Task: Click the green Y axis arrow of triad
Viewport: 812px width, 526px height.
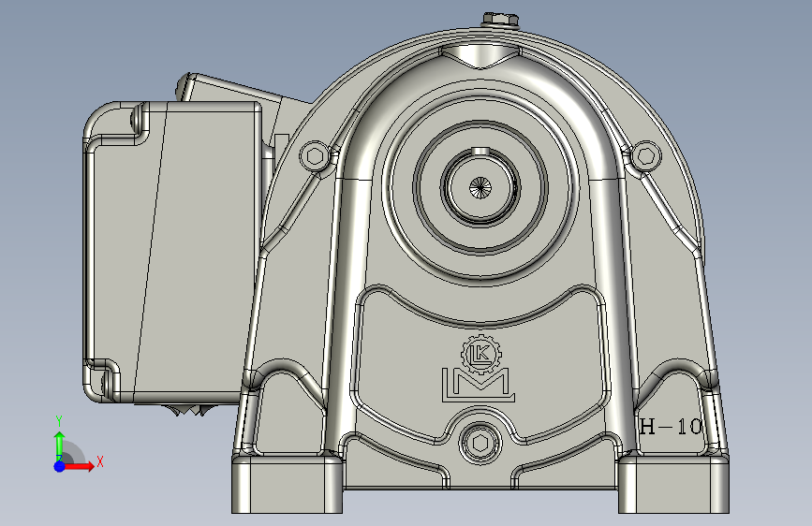Action: point(59,445)
